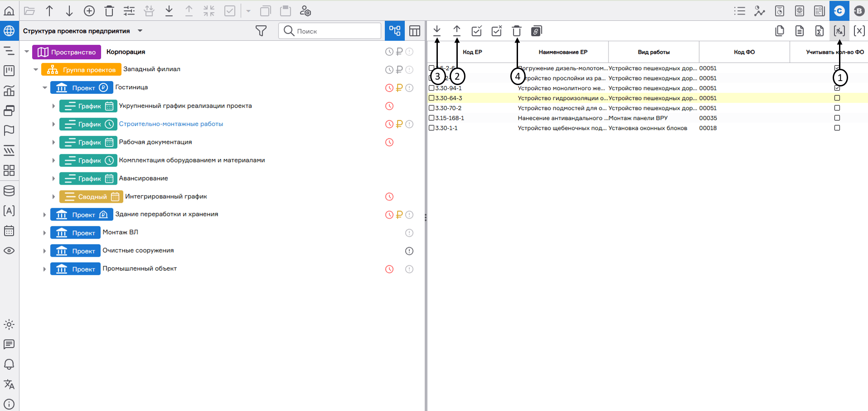The width and height of the screenshot is (868, 411).
Task: Tick the row checkbox for 3.15-168-1
Action: [x=432, y=118]
